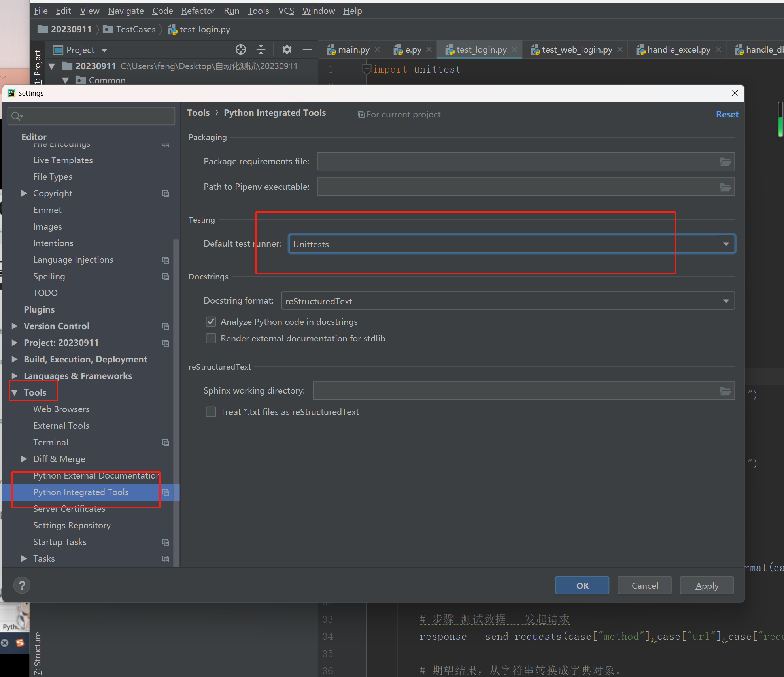This screenshot has height=677, width=784.
Task: Click the Apply button
Action: click(x=707, y=585)
